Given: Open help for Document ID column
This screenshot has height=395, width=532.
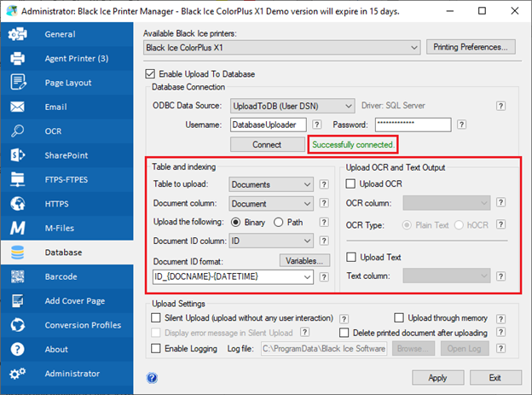Looking at the screenshot, I should (324, 241).
